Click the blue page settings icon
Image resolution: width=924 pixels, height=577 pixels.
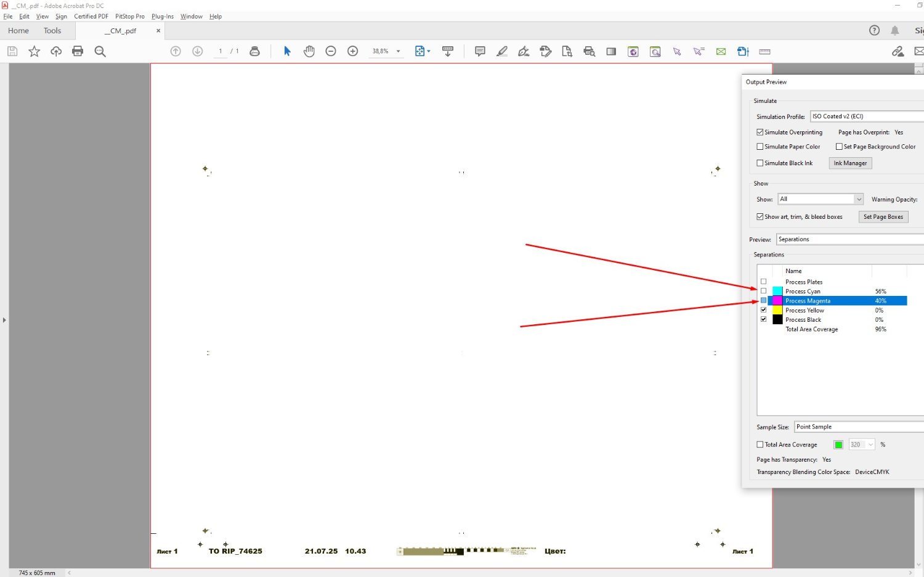click(743, 51)
